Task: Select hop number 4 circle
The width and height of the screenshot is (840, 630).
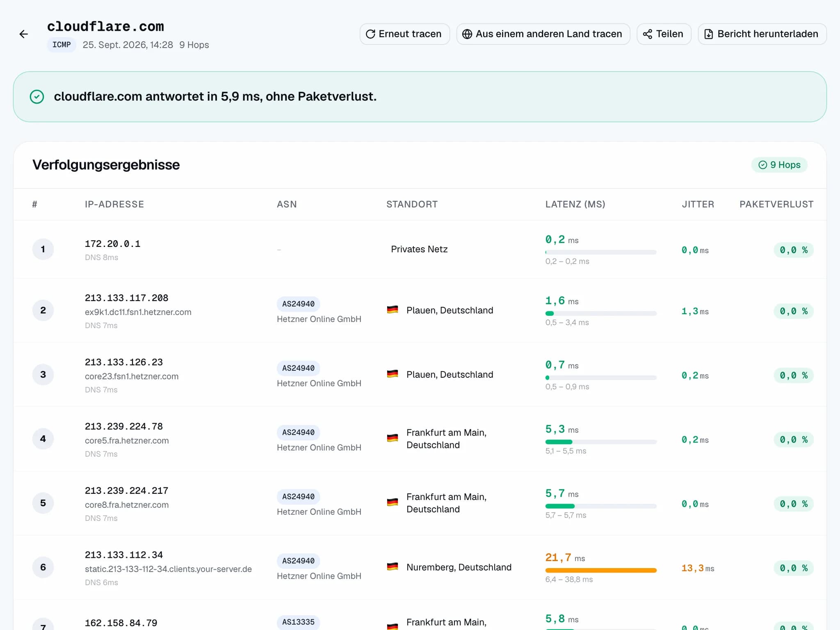Action: point(43,438)
